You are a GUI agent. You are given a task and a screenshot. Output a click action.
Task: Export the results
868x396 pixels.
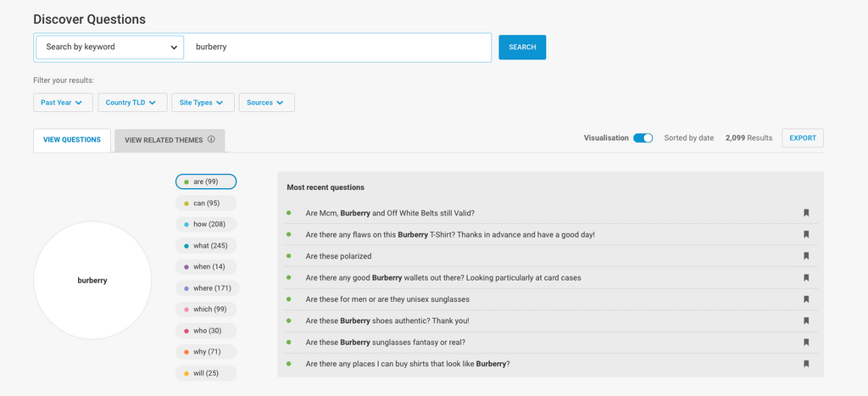pos(802,138)
